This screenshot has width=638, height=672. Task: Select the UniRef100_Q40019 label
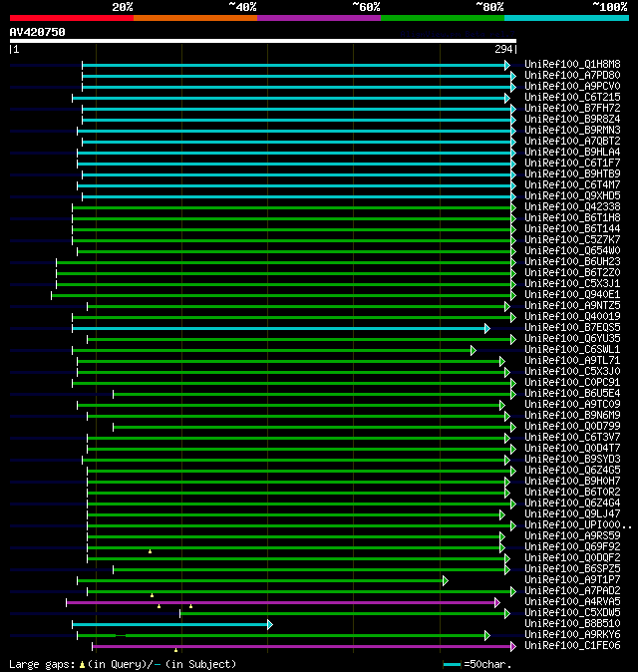tap(572, 317)
